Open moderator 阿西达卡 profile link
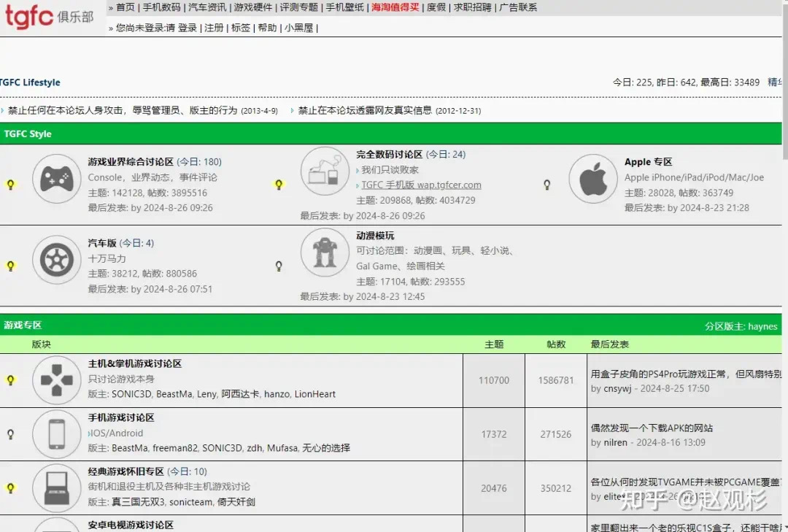 (240, 394)
